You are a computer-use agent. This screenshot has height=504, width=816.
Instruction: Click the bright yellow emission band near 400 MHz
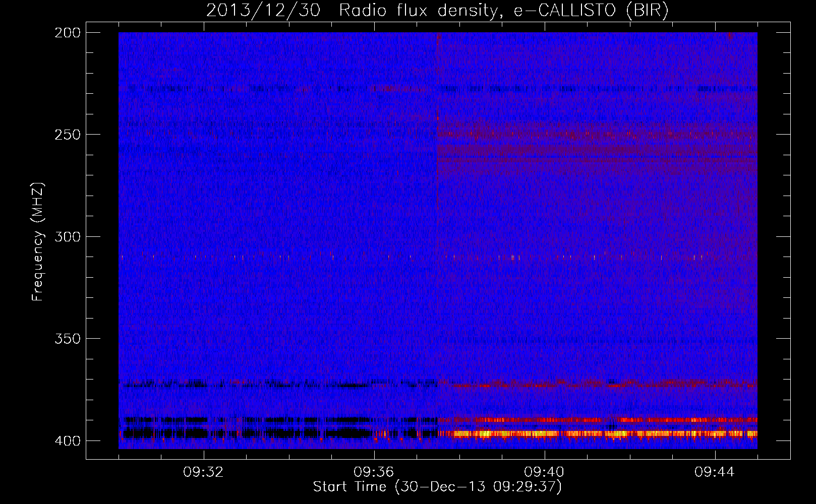[x=598, y=433]
